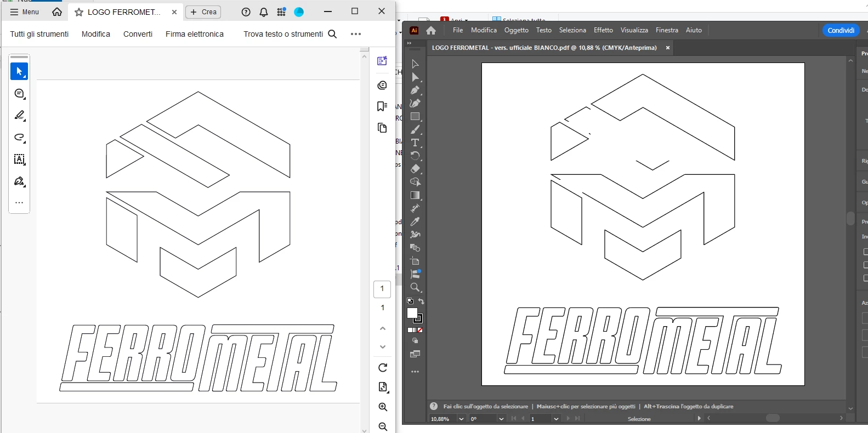The height and width of the screenshot is (433, 868).
Task: Star the LOGO FERROMET... Acrobat tab
Action: click(x=79, y=12)
